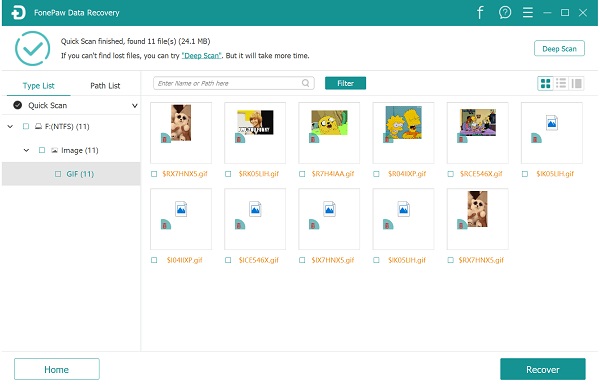Click deleted badge on $RCE546X.gif thumbnail
The height and width of the screenshot is (387, 600).
[462, 138]
